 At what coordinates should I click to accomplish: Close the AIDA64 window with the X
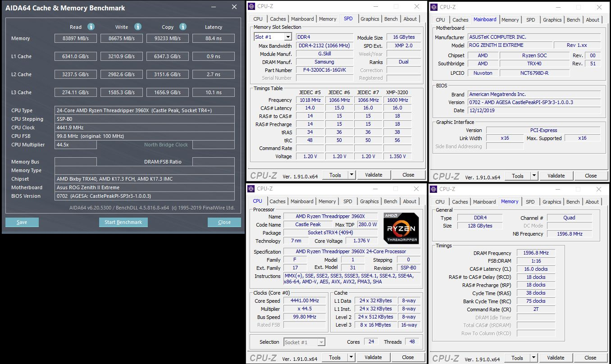[234, 7]
